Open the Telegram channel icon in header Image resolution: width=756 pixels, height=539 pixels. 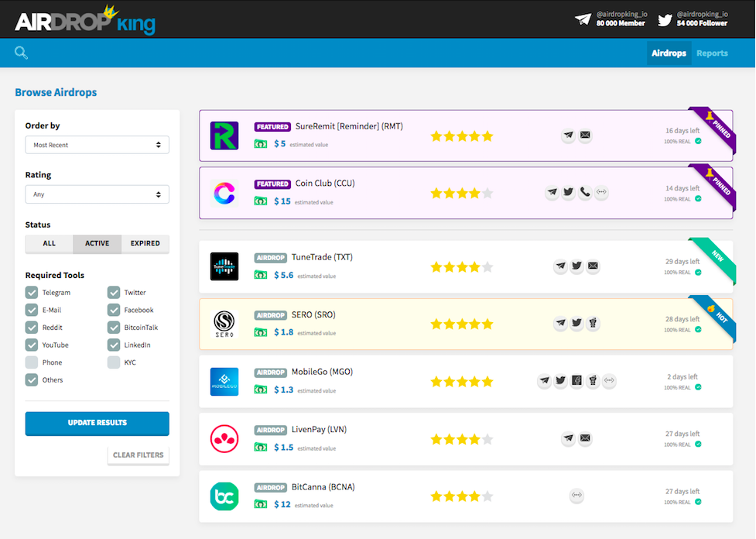[583, 19]
